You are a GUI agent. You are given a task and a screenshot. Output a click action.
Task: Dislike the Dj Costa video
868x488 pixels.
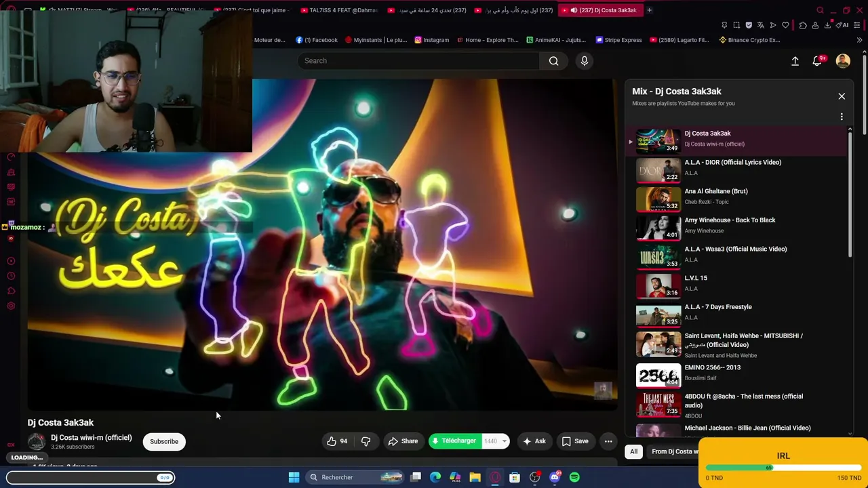(366, 441)
